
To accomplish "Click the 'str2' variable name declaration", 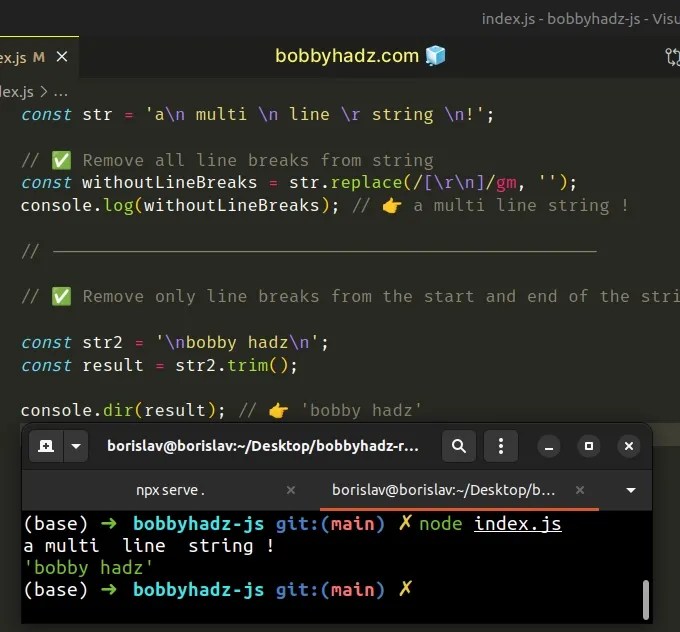I will 102,343.
